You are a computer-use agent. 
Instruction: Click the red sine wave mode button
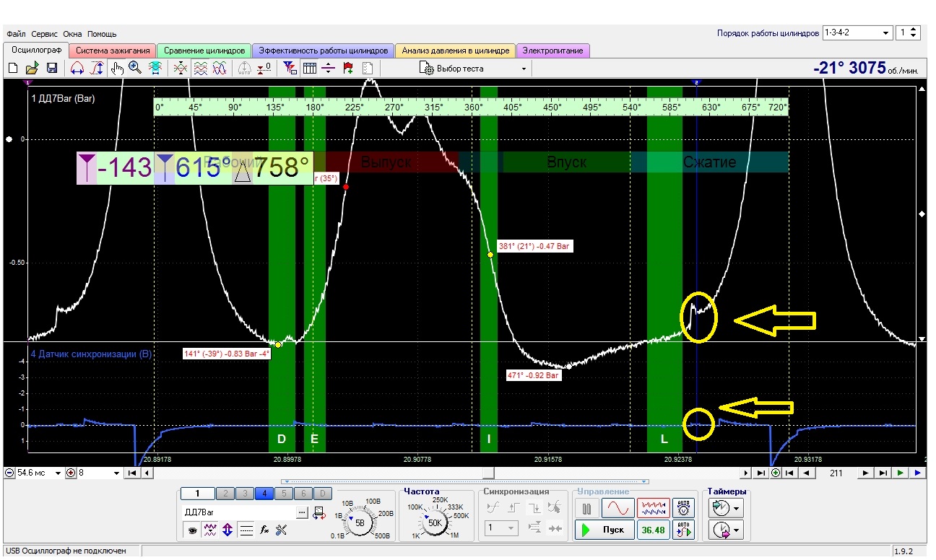tap(619, 508)
